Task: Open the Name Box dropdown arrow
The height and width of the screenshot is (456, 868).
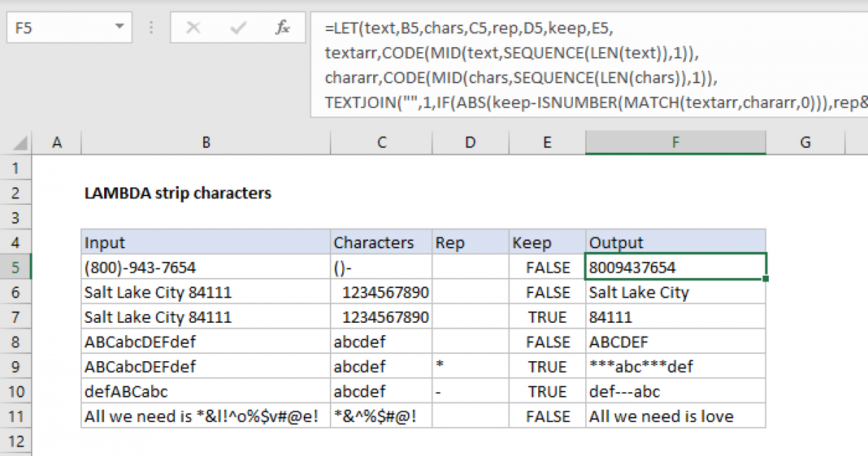Action: pos(120,28)
